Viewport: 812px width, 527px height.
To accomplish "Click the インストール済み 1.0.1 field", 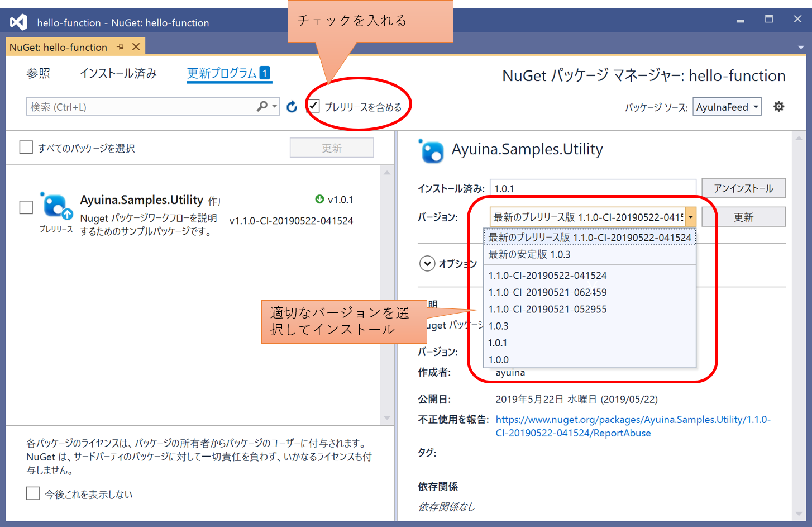I will [593, 188].
